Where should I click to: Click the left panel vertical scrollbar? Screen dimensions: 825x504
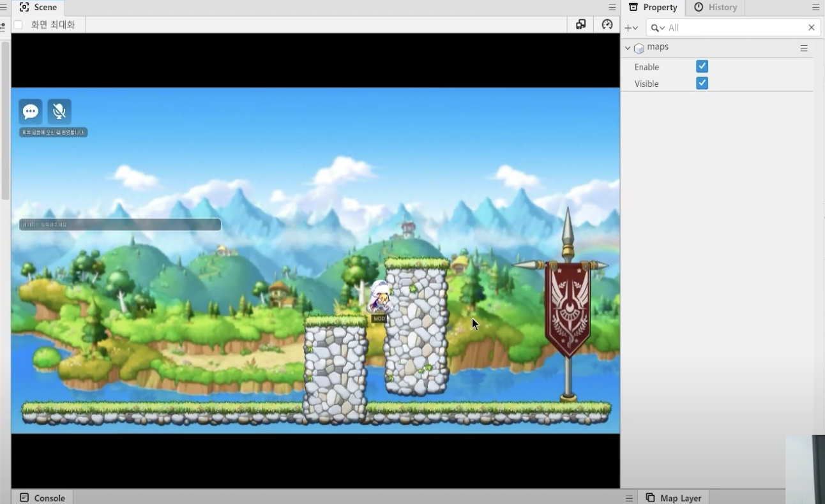pyautogui.click(x=6, y=121)
